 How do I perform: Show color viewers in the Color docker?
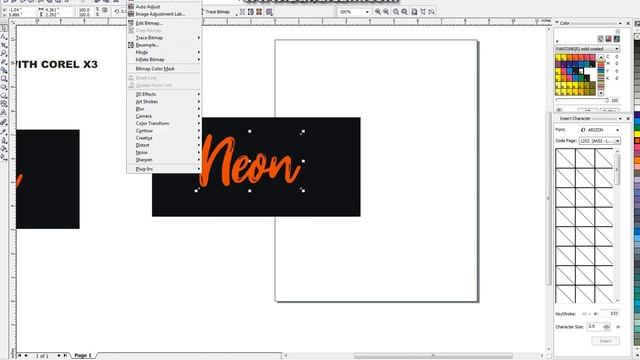(609, 39)
